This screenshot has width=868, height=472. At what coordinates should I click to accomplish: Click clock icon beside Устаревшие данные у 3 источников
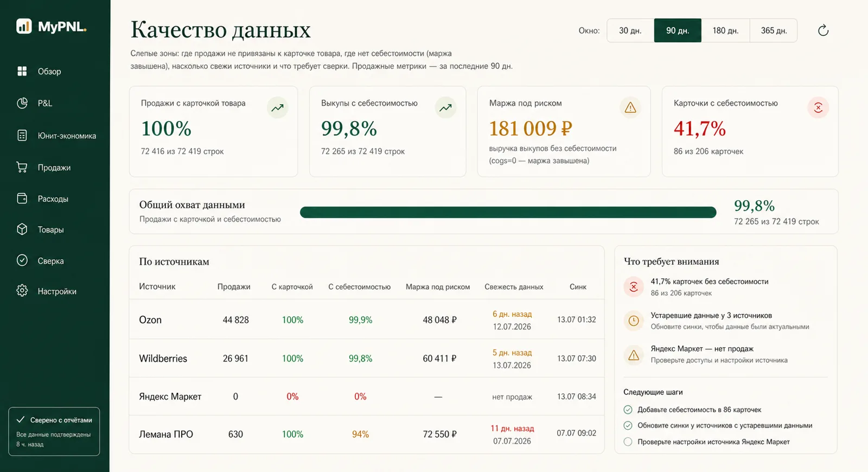coord(633,321)
